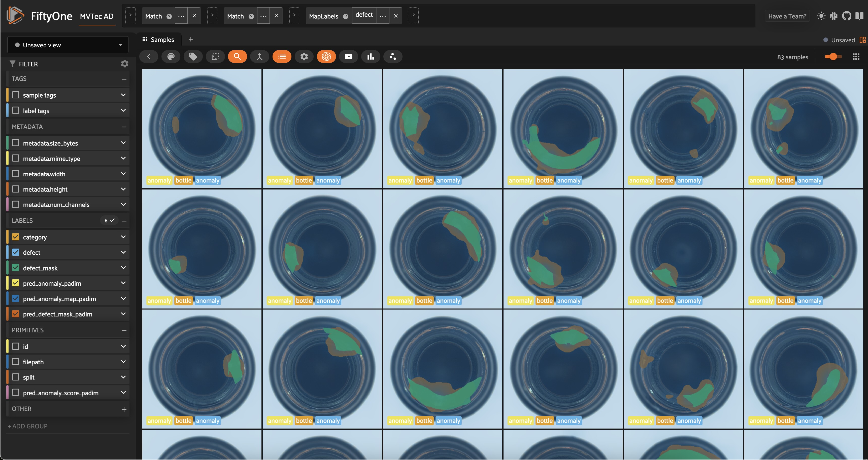Click the orange search magnifier icon
Image resolution: width=868 pixels, height=460 pixels.
[x=237, y=57]
